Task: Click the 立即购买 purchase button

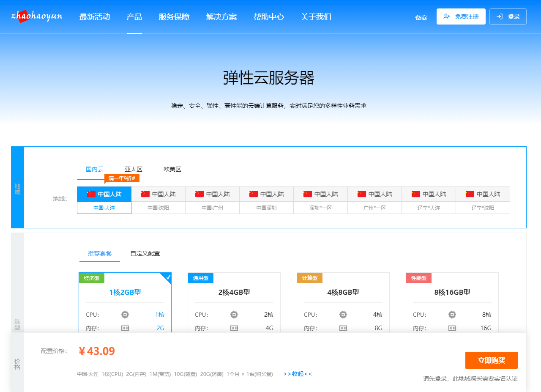Action: click(x=491, y=360)
